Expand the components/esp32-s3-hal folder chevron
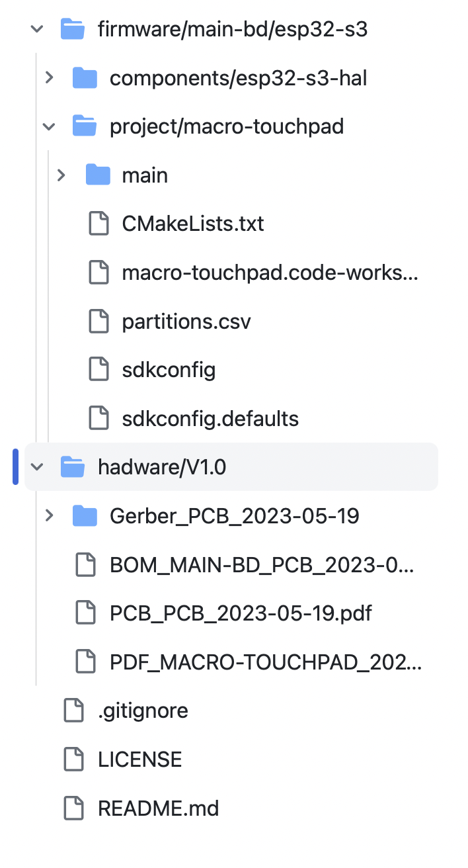Image resolution: width=468 pixels, height=868 pixels. click(49, 78)
